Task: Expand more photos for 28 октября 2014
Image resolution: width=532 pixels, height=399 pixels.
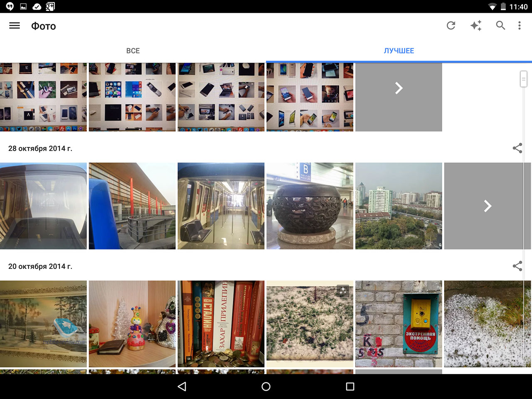Action: 488,206
